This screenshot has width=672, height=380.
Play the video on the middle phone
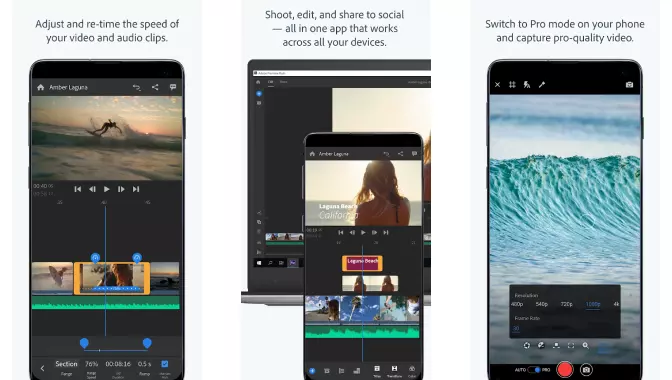coord(363,232)
